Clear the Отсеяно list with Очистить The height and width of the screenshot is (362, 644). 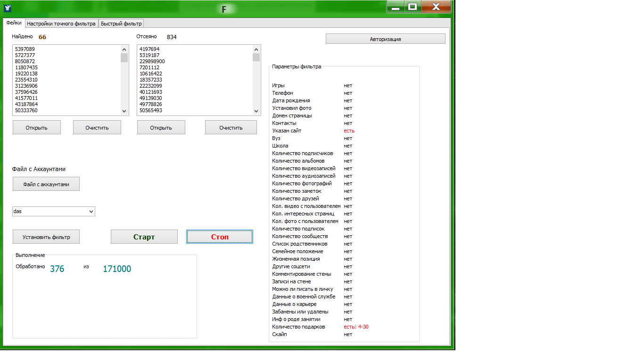tap(231, 128)
